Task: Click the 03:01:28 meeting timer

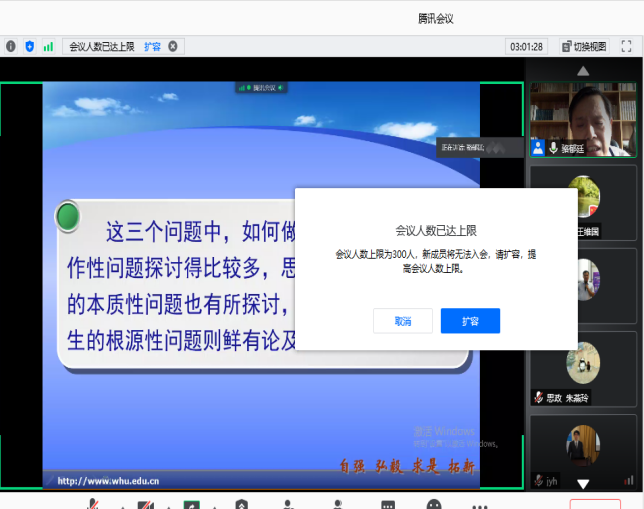Action: point(526,46)
